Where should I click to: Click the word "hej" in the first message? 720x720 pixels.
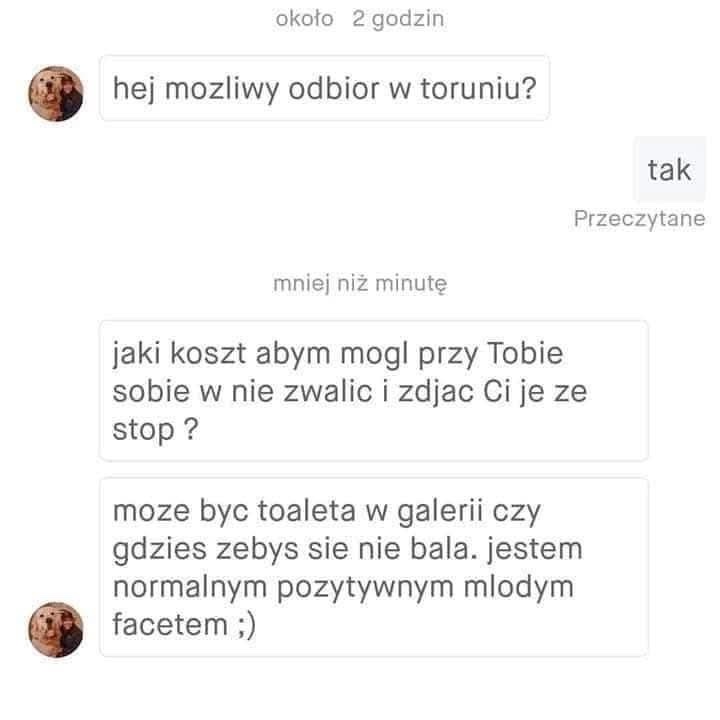click(x=134, y=89)
